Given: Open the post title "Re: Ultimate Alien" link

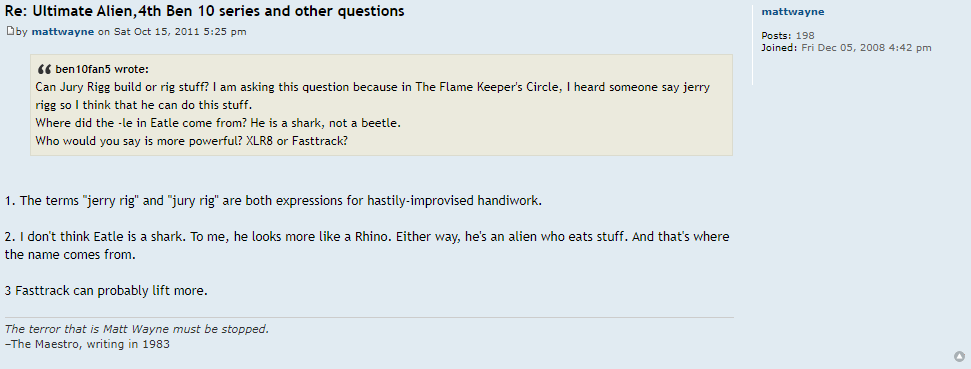Looking at the screenshot, I should [x=204, y=11].
